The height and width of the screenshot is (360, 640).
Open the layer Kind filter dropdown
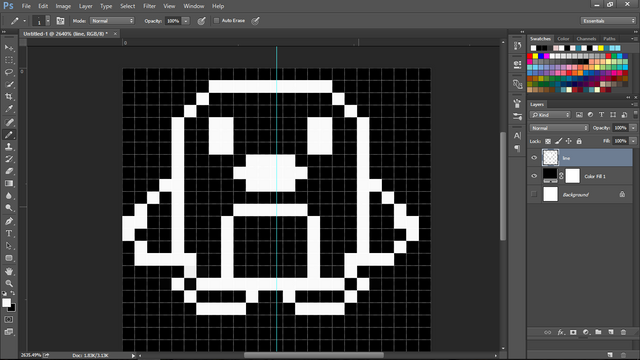550,115
